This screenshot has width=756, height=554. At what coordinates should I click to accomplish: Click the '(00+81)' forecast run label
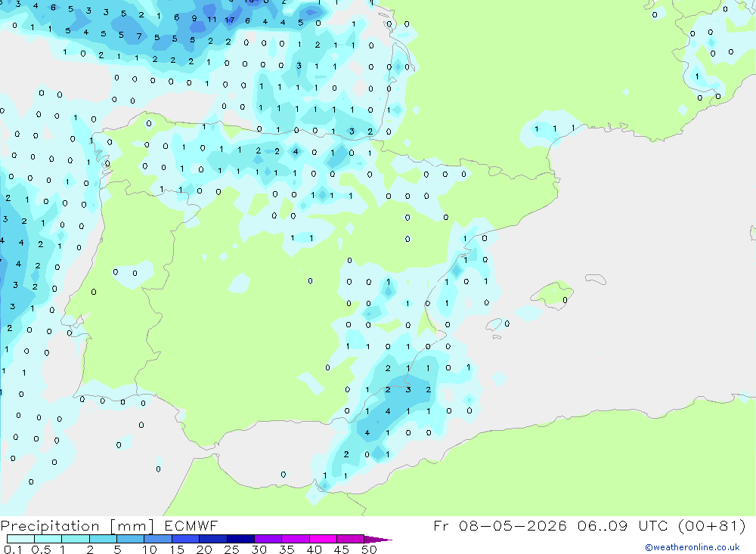711,525
